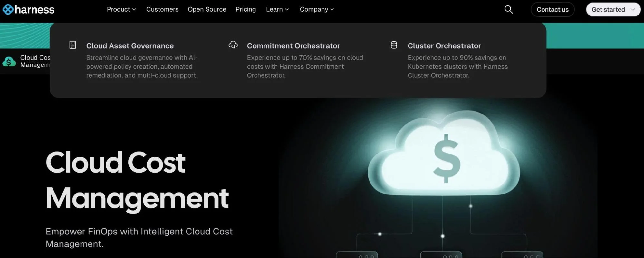Open Commitment Orchestrator link
Screen dimensions: 644x258
[293, 46]
